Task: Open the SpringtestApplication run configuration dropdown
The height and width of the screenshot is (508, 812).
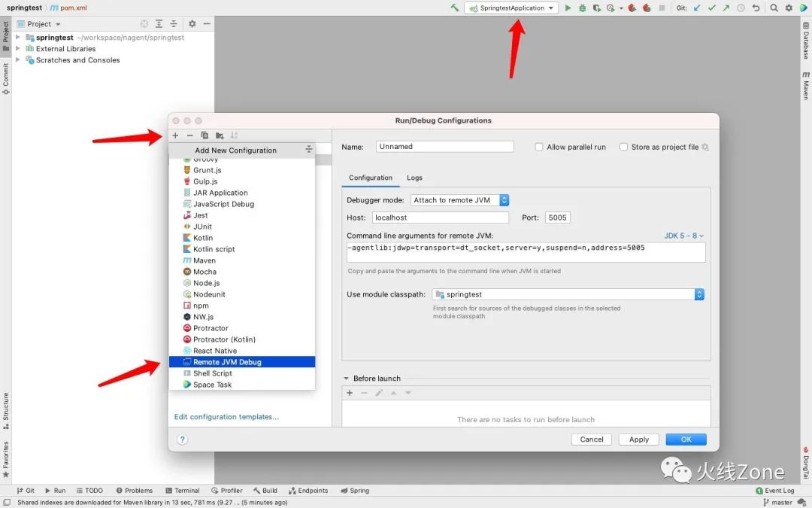Action: pyautogui.click(x=512, y=8)
